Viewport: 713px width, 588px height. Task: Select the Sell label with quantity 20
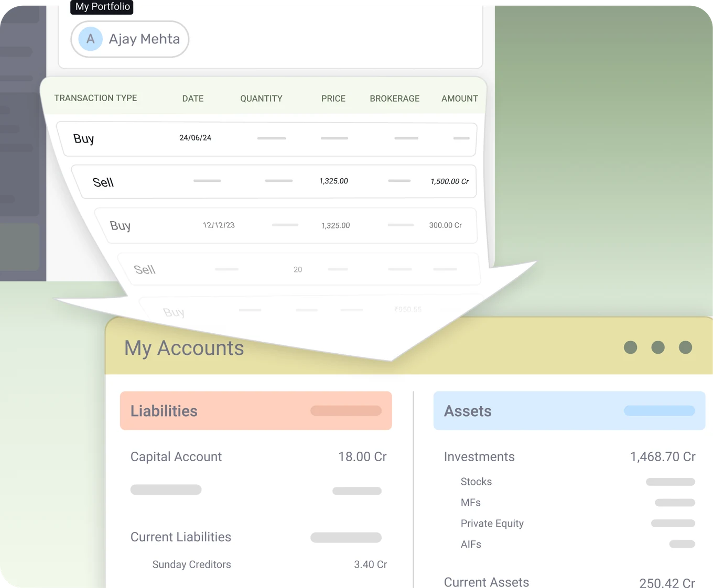pyautogui.click(x=145, y=269)
